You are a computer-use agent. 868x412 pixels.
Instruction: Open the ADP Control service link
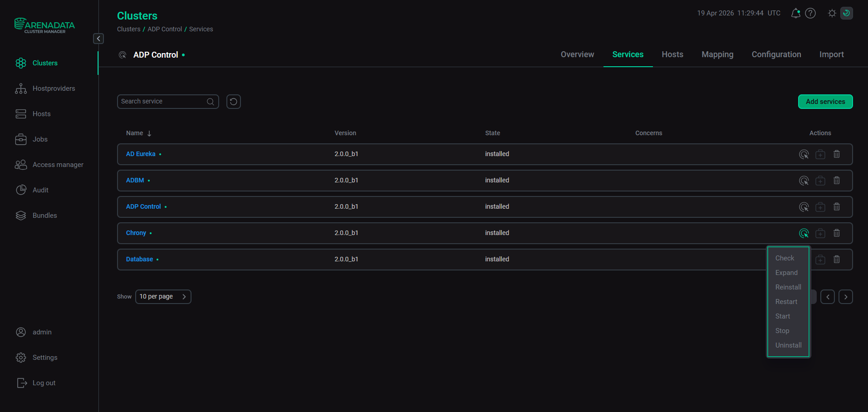(143, 207)
